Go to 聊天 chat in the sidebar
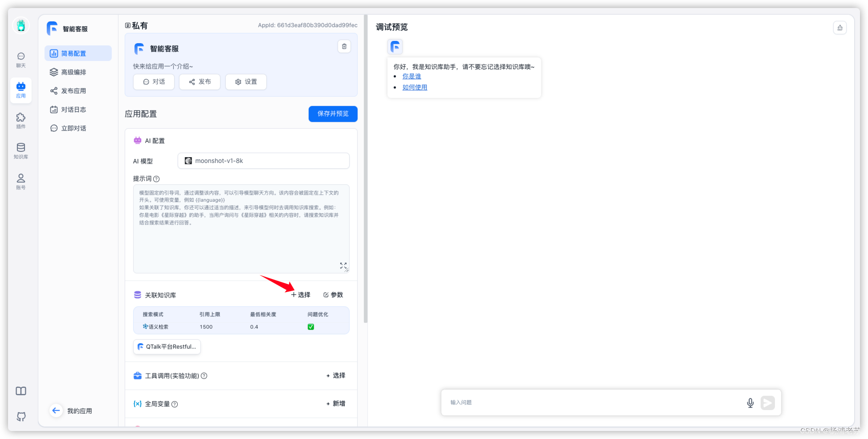 [21, 60]
